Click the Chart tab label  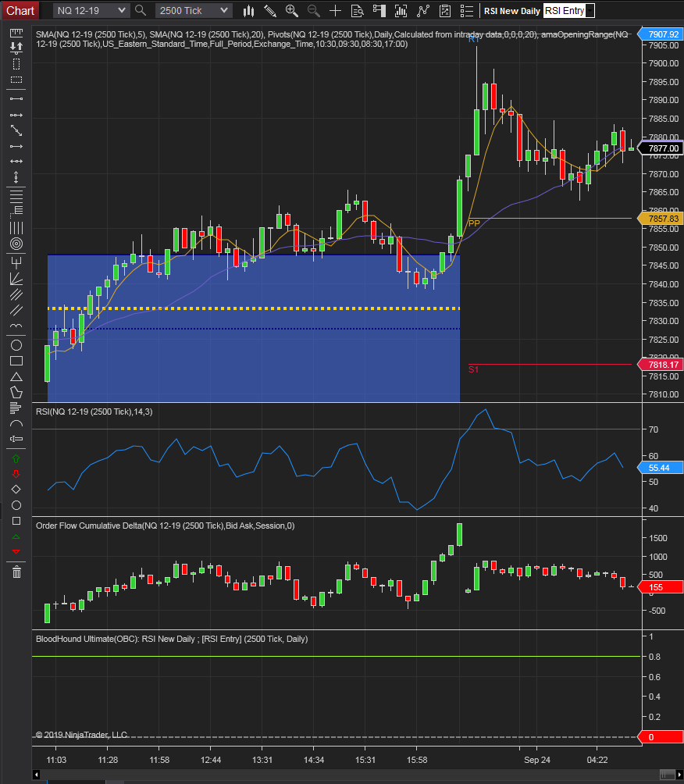(x=20, y=10)
